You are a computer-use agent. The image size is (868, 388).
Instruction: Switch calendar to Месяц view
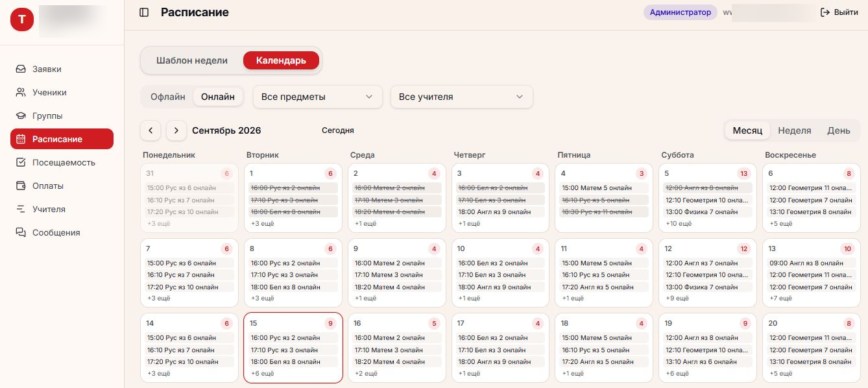tap(747, 130)
